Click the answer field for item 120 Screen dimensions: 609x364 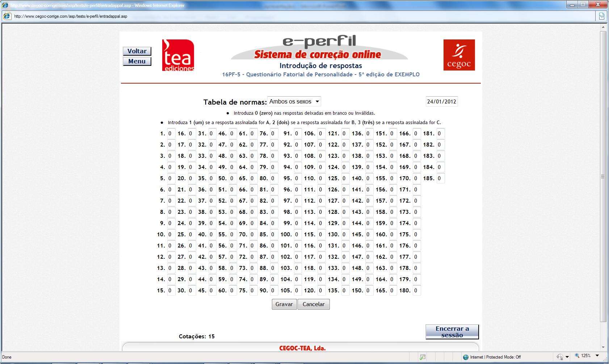322,291
